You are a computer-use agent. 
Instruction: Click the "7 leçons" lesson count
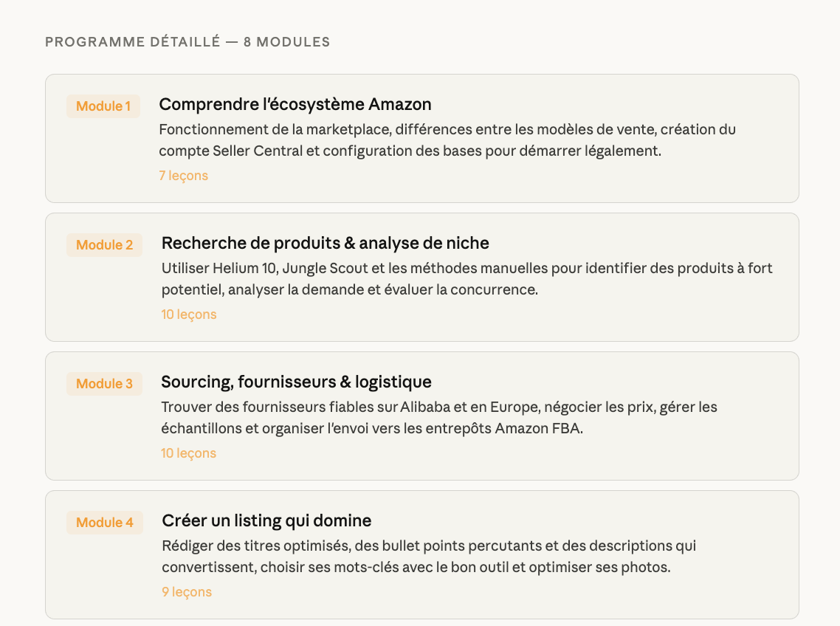pos(184,176)
